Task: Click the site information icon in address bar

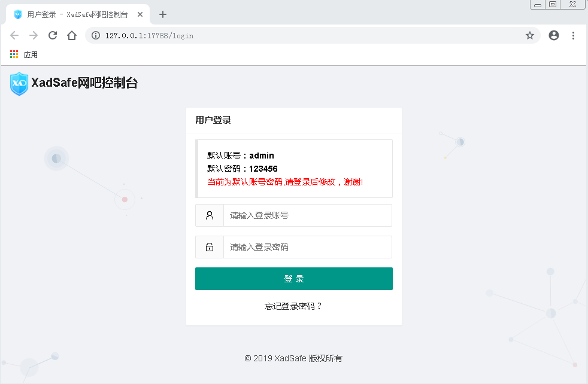Action: point(96,36)
